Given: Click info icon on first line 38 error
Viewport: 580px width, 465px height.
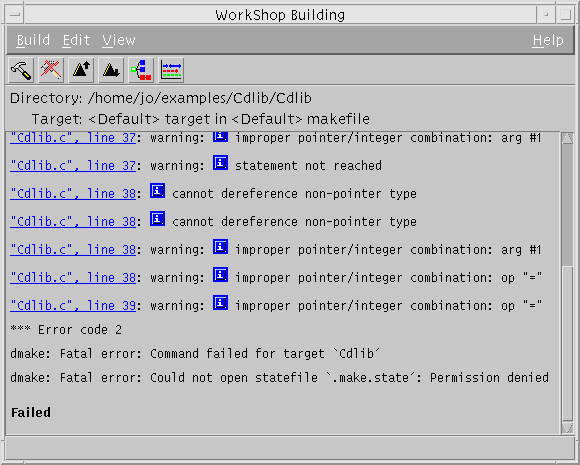Looking at the screenshot, I should pos(158,191).
